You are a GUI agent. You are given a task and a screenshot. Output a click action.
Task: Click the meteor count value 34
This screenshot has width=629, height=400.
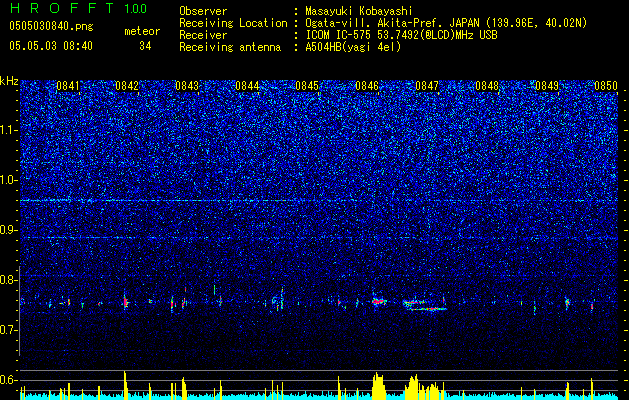145,46
